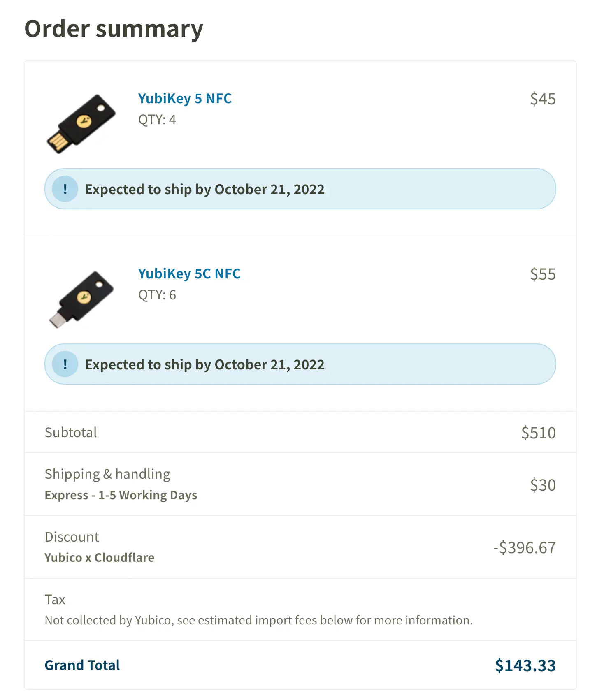
Task: Click the exclamation icon for YubiKey 5C NFC shipping notice
Action: pyautogui.click(x=65, y=364)
